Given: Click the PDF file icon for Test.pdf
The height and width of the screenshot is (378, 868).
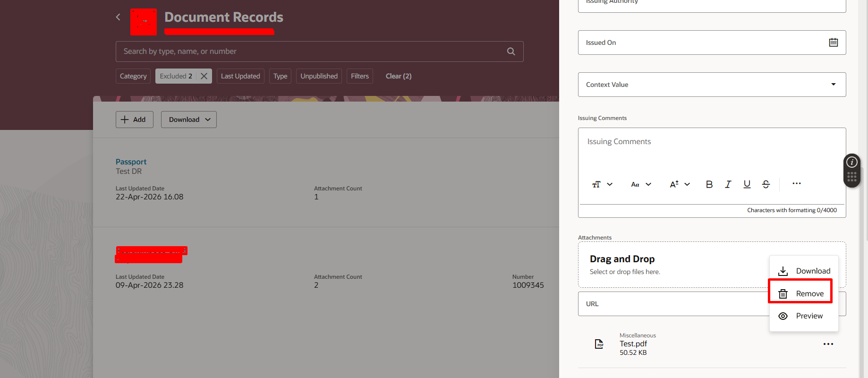Looking at the screenshot, I should coord(599,344).
